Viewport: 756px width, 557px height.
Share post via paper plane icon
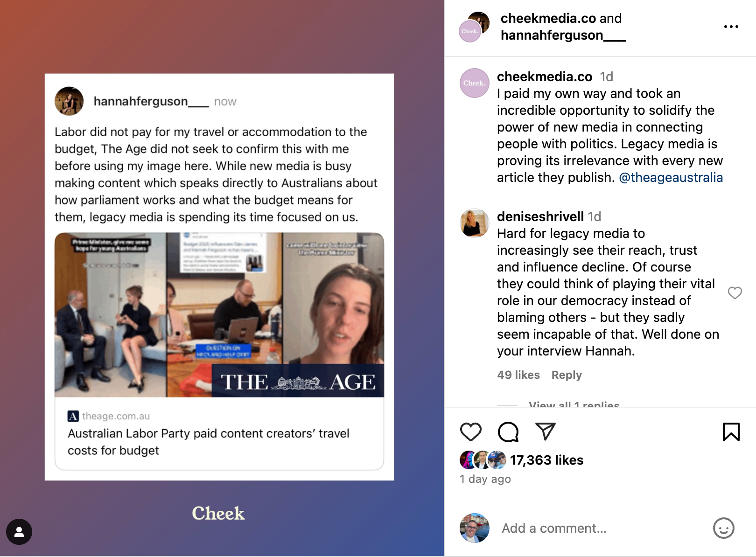(545, 432)
